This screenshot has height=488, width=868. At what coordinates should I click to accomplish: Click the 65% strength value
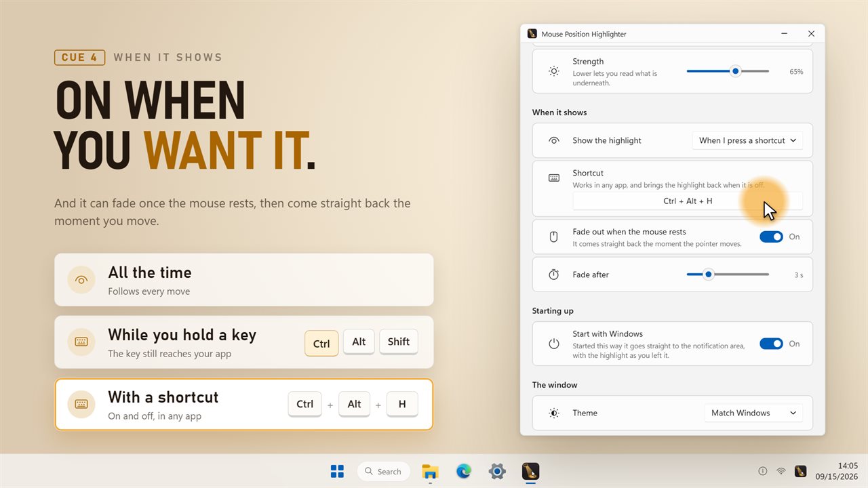(x=796, y=71)
